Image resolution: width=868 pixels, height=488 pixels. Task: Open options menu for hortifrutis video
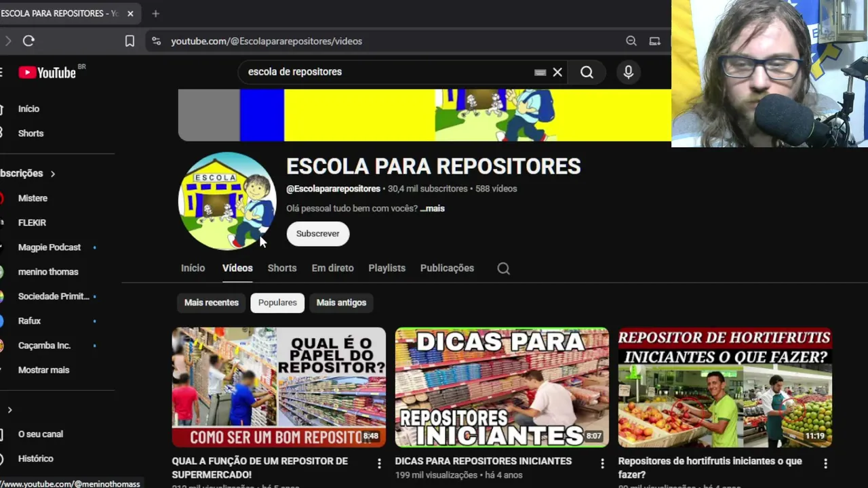pyautogui.click(x=825, y=464)
